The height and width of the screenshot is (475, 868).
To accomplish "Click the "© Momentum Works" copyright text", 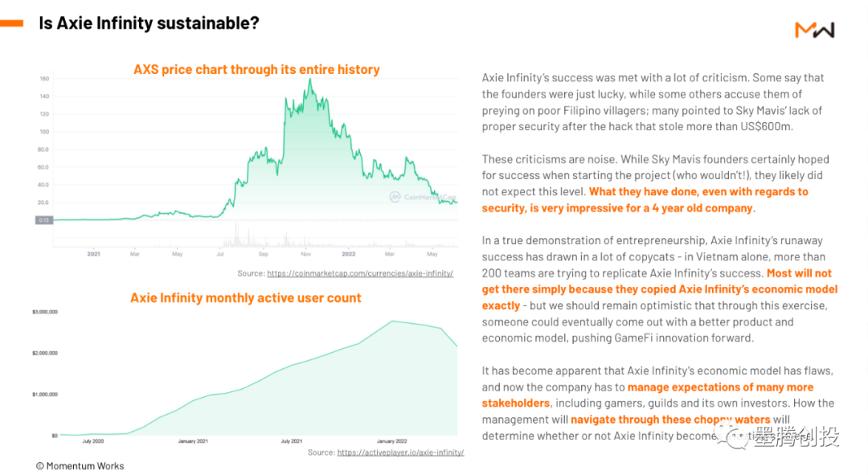I will 80,465.
